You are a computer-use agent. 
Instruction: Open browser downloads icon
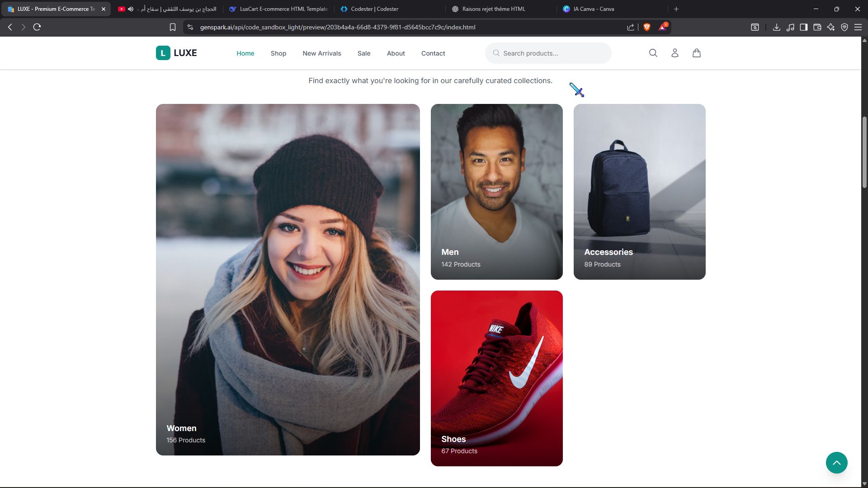[x=776, y=27]
